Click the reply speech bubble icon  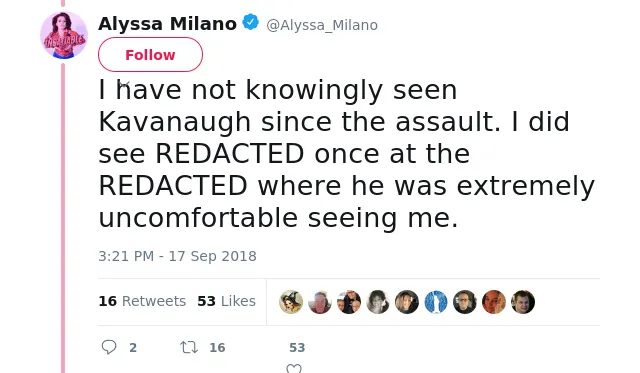109,347
